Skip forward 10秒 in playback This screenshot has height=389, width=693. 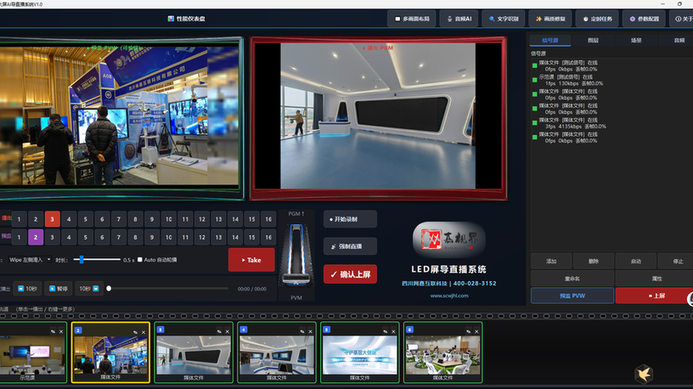point(89,289)
